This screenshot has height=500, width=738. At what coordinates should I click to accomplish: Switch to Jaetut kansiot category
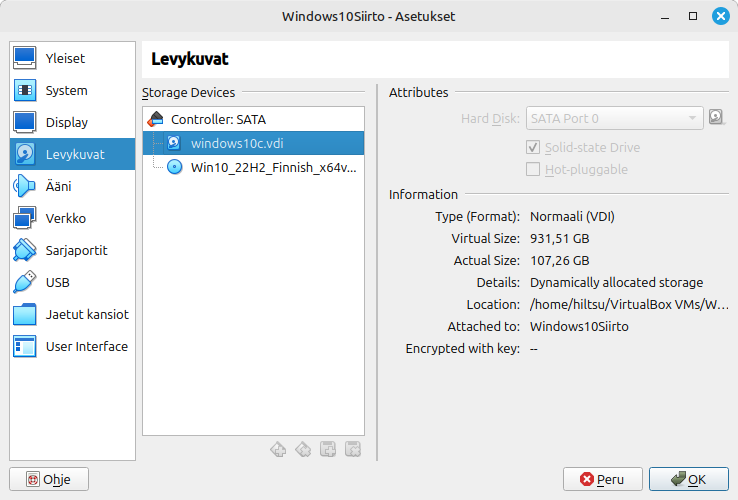point(72,315)
